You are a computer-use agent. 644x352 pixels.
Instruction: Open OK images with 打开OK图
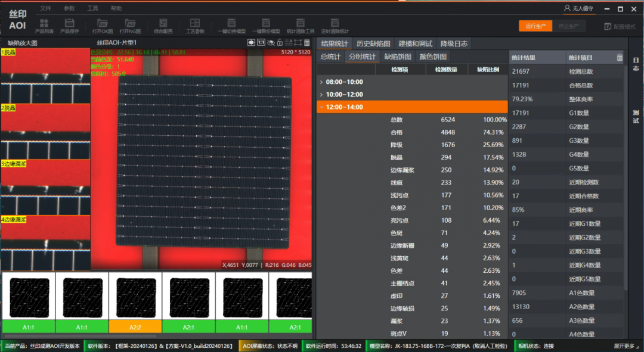pos(103,26)
